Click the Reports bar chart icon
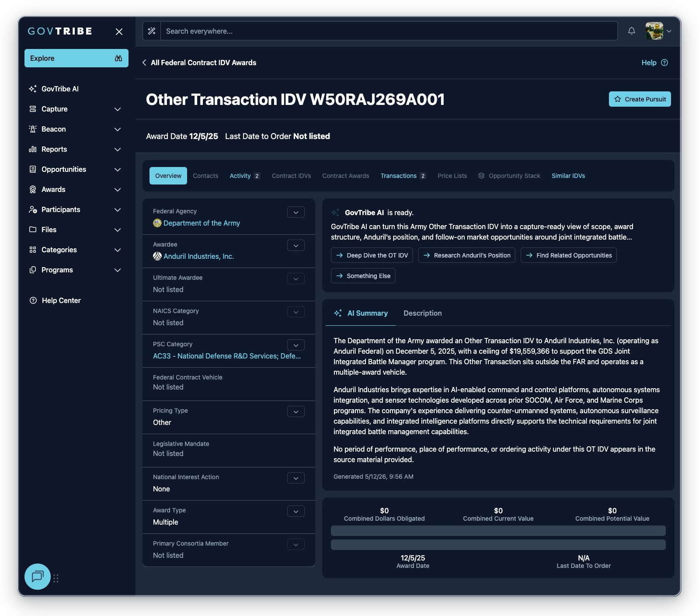Viewport: 699px width, 616px height. coord(33,149)
